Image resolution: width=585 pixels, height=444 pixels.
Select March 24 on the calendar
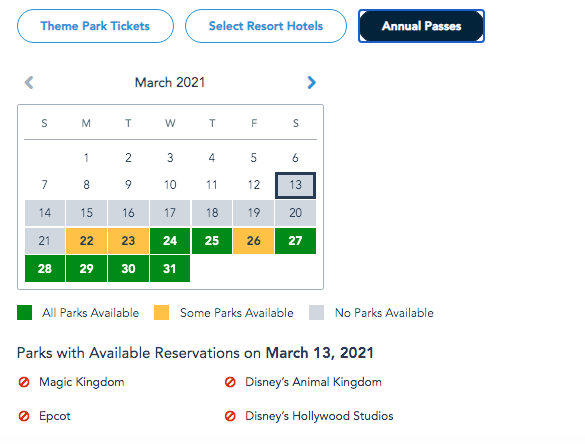[170, 241]
